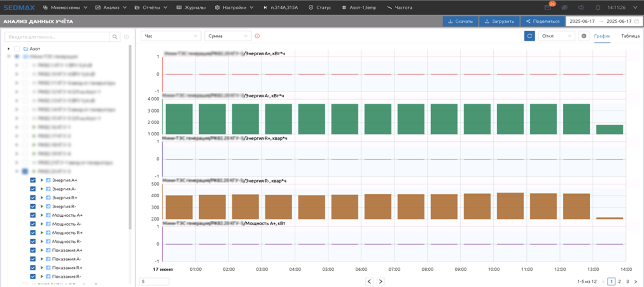Click the bell alerts icon

tap(598, 7)
